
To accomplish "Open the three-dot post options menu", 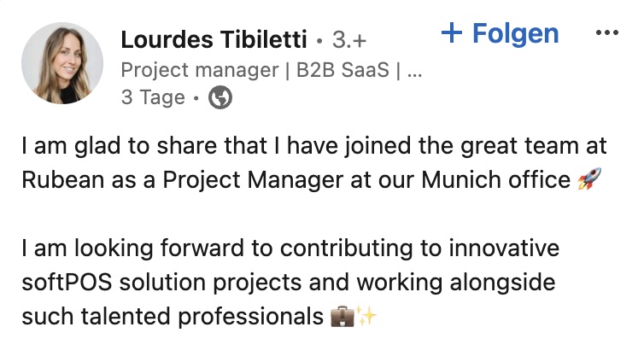I will click(x=605, y=33).
